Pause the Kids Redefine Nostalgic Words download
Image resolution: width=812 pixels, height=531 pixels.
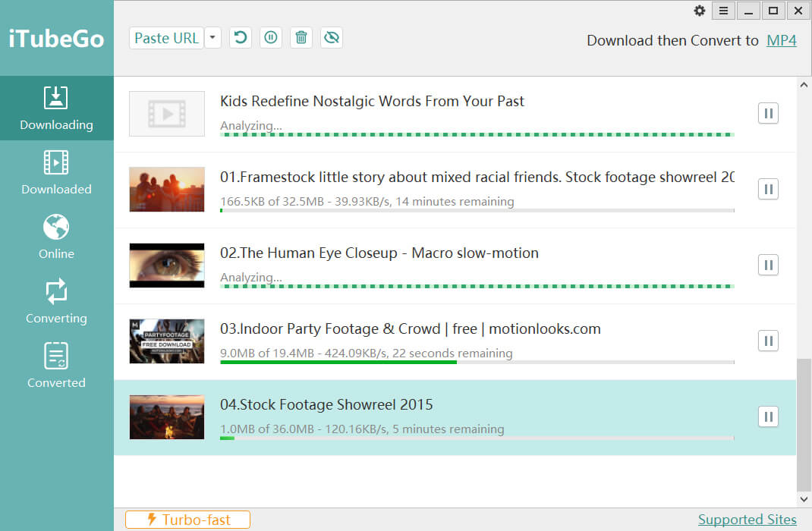coord(769,113)
